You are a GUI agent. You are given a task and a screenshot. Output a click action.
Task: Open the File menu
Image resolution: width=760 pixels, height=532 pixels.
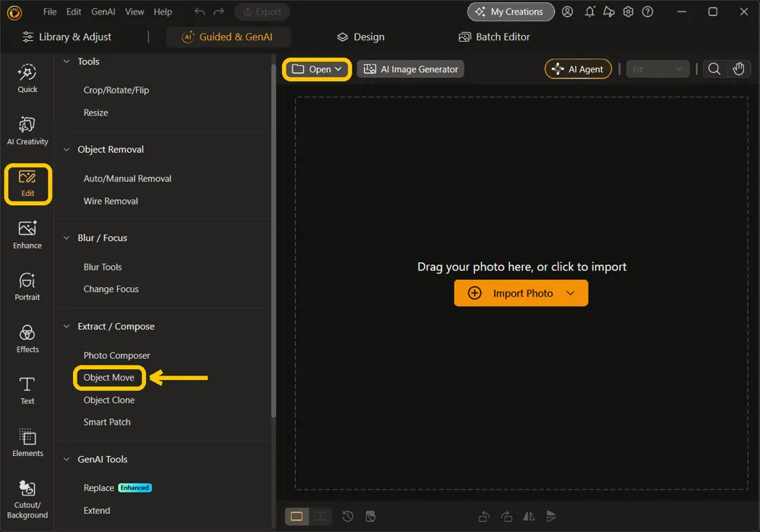50,11
